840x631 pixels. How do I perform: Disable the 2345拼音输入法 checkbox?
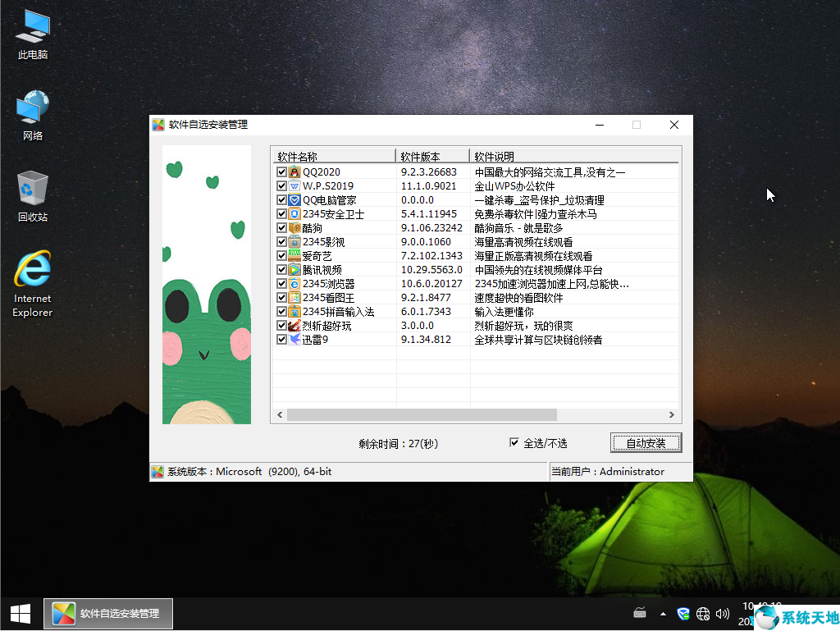pos(281,312)
